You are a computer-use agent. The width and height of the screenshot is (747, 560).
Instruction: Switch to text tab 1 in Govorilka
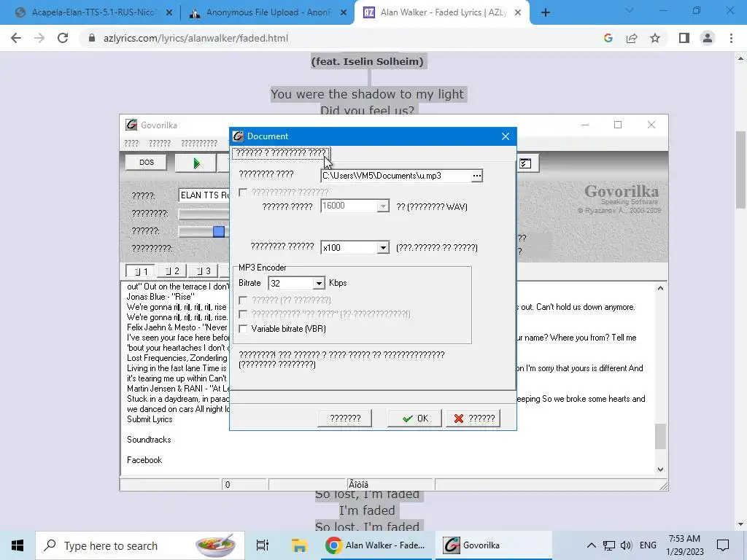141,271
